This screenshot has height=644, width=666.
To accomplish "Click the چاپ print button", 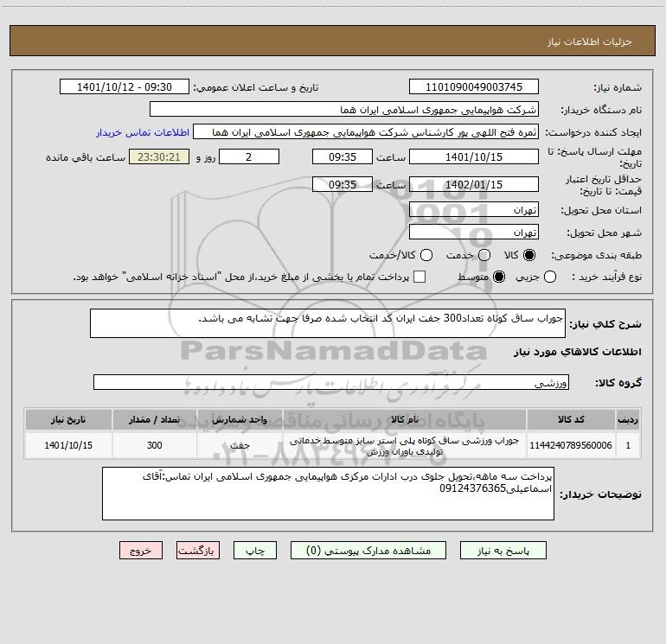I will (255, 551).
